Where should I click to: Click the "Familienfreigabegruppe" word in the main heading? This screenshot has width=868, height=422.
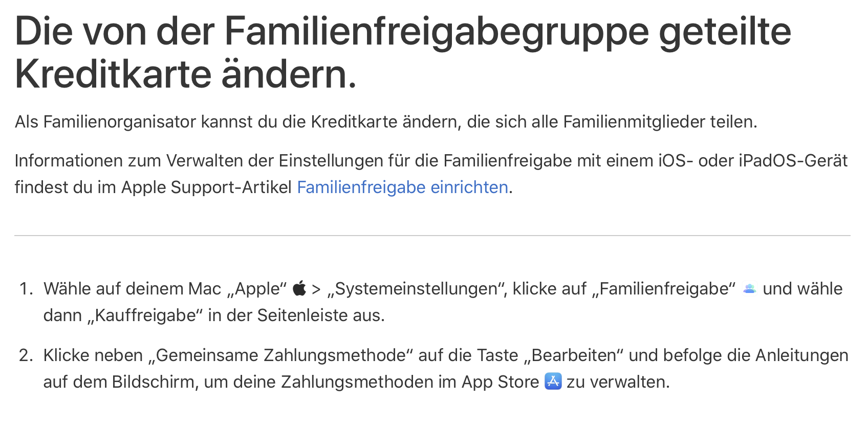point(437,32)
